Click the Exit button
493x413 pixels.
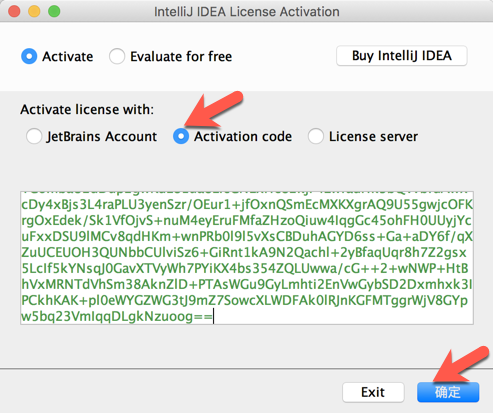pyautogui.click(x=373, y=392)
